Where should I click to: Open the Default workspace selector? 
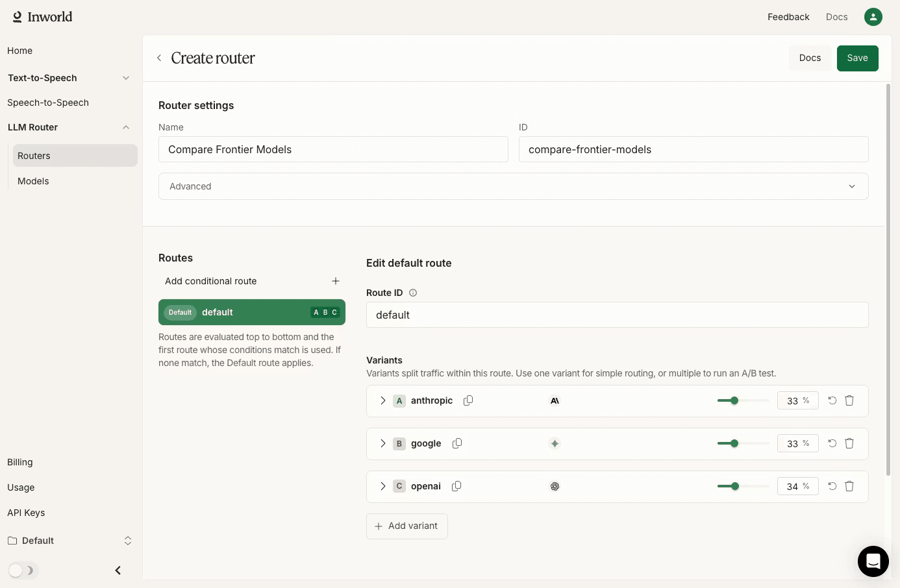point(70,541)
